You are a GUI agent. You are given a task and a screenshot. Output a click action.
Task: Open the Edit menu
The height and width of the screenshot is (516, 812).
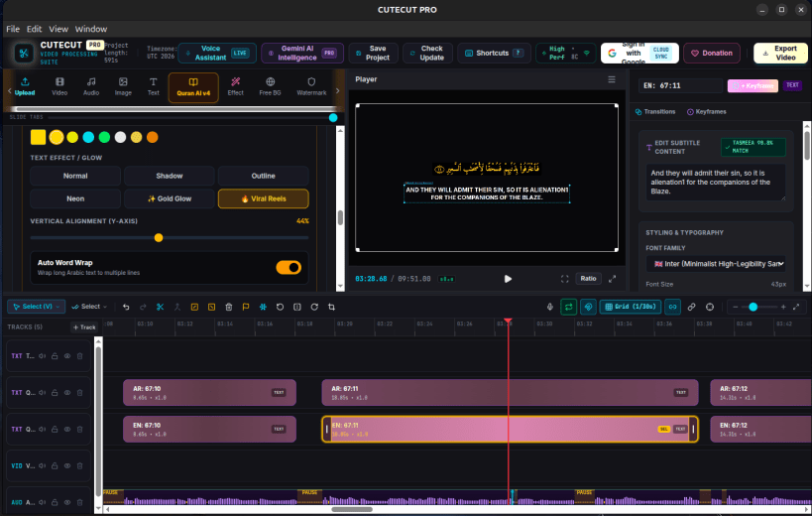click(x=34, y=29)
